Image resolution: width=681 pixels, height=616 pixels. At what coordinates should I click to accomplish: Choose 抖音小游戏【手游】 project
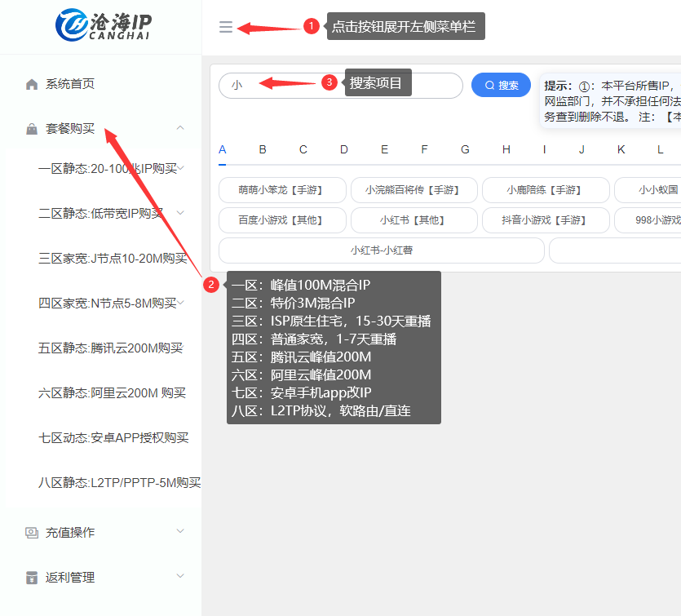pyautogui.click(x=546, y=220)
